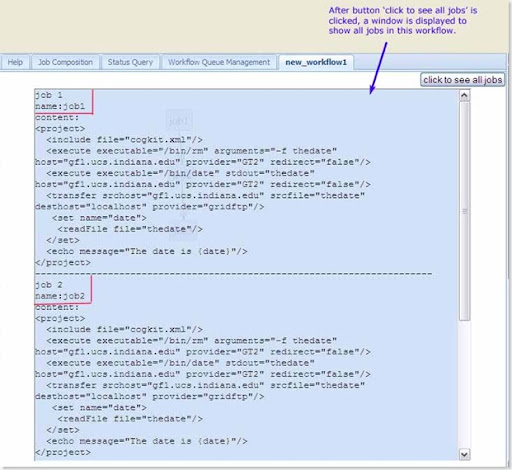Click desthost="localhost" line in job 1

150,207
